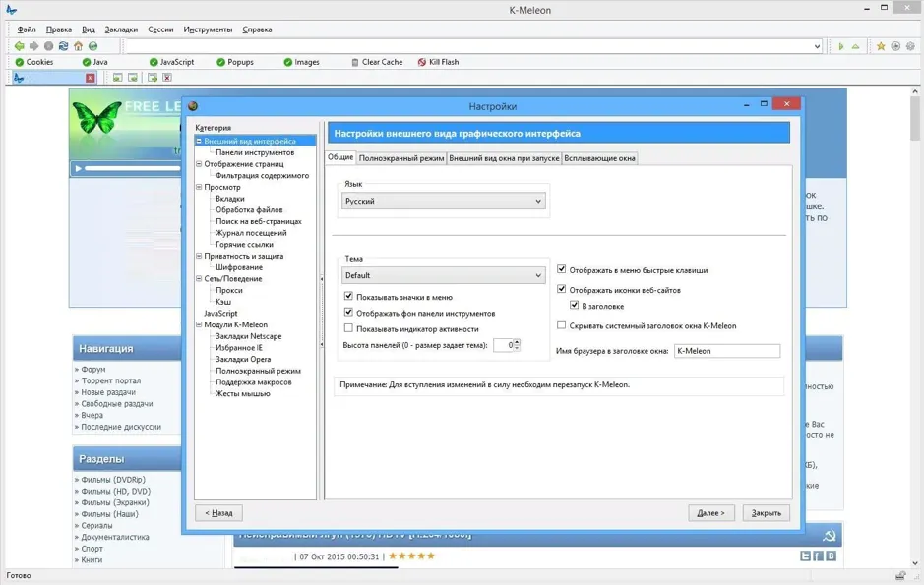Image resolution: width=924 pixels, height=585 pixels.
Task: Close the current tab with the red X
Action: click(x=91, y=78)
